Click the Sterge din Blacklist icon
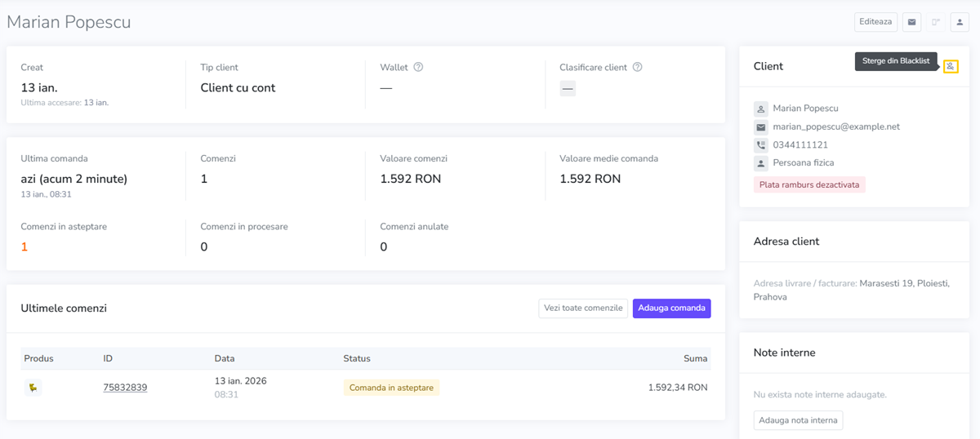The image size is (980, 439). point(950,66)
